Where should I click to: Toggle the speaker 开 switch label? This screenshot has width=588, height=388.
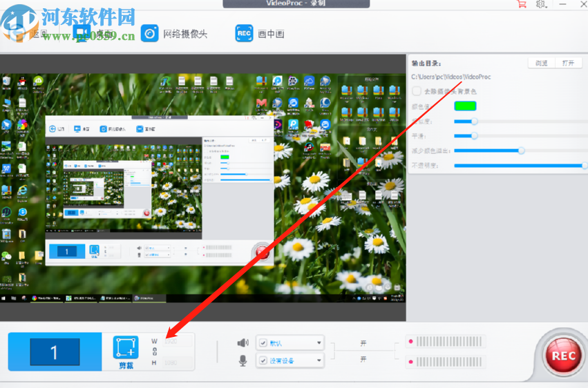363,343
